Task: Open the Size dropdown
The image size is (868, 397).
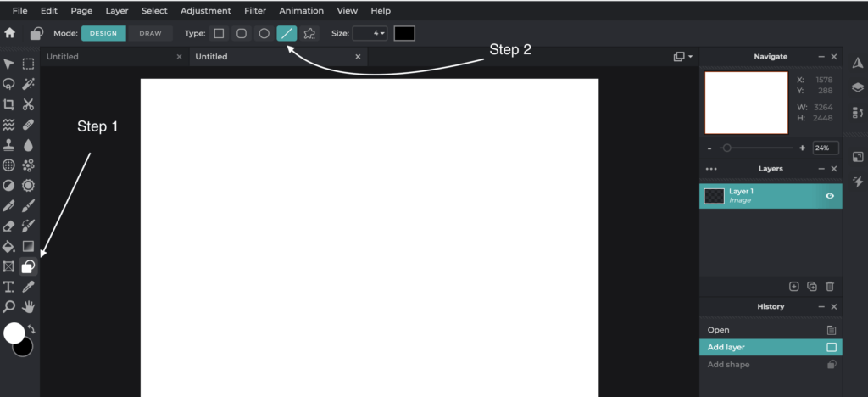Action: (x=371, y=33)
